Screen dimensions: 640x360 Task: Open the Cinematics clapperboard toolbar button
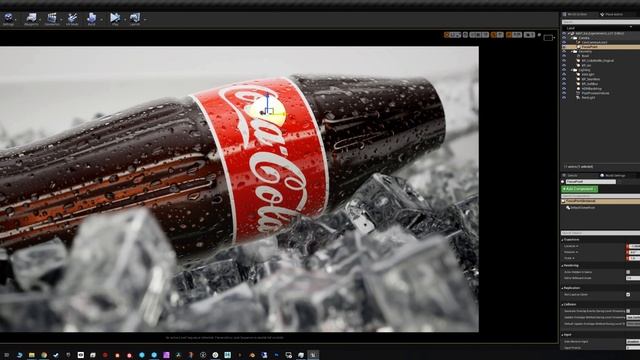[52, 19]
